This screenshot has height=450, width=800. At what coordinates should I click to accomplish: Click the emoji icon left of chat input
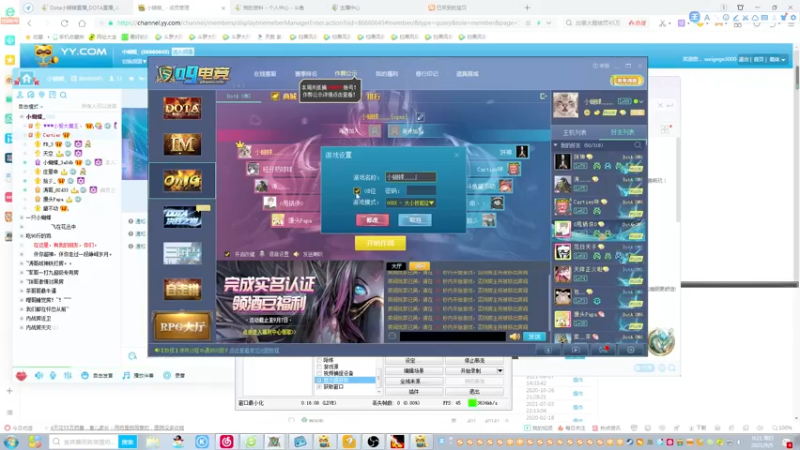[392, 336]
